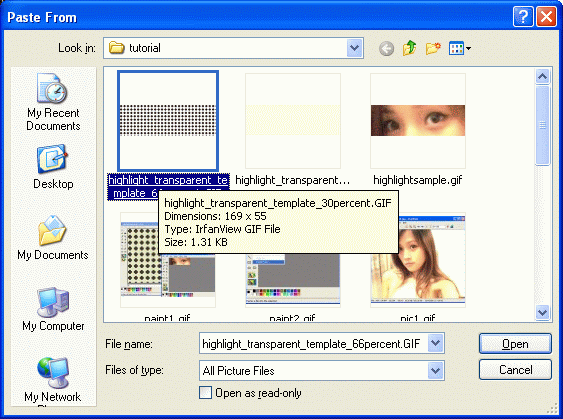
Task: Select the pic1.gif portrait thumbnail
Action: pos(418,260)
